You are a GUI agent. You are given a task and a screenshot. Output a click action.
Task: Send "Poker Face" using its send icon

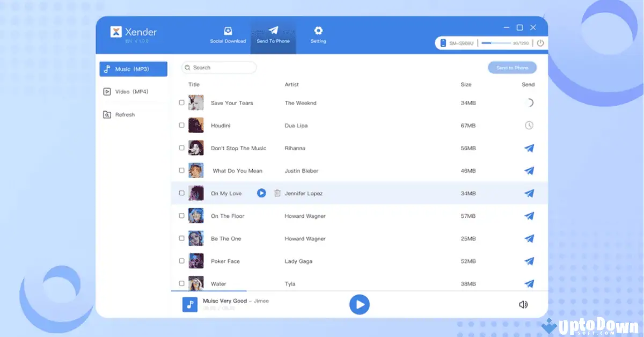point(530,261)
